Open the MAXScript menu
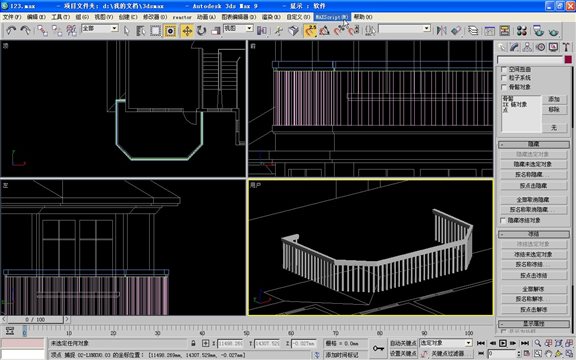 click(332, 17)
